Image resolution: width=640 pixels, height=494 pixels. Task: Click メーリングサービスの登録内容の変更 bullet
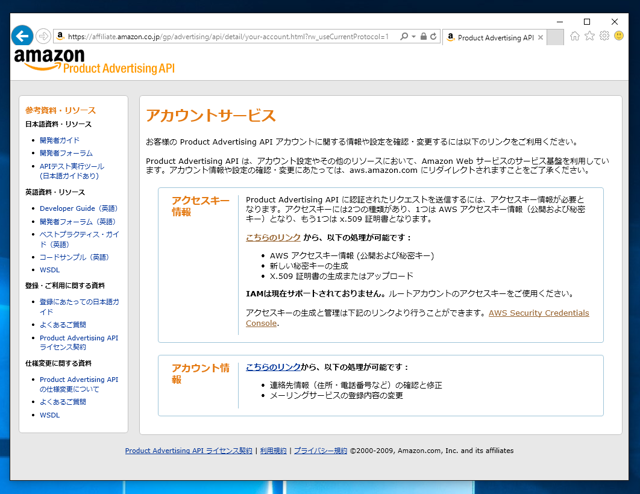[336, 395]
